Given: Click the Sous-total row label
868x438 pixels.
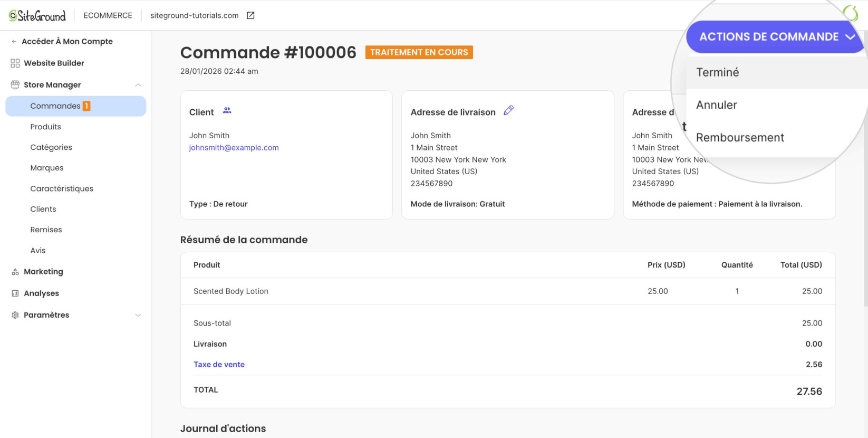Looking at the screenshot, I should [x=212, y=323].
